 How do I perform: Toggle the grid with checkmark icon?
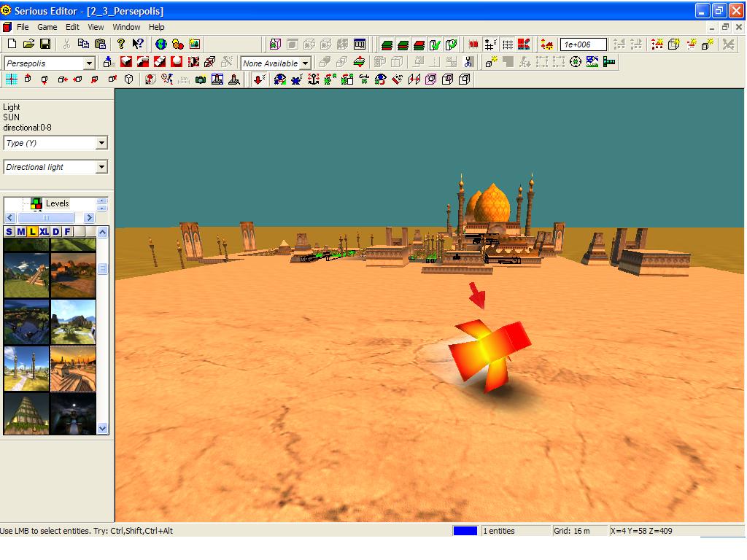[x=489, y=44]
